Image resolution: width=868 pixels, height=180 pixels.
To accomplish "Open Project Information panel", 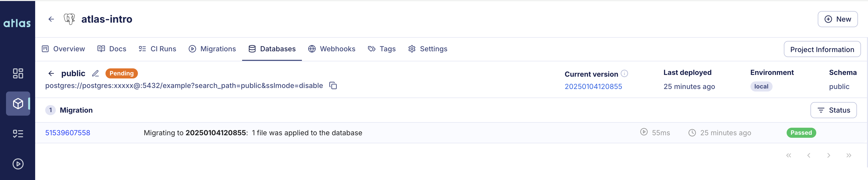I will coord(822,50).
